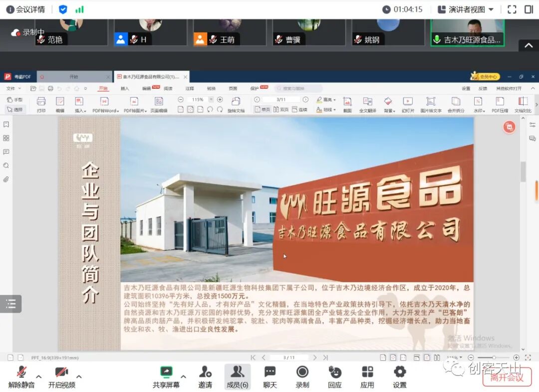Image resolution: width=539 pixels, height=392 pixels.
Task: Open the 聊天 chat panel in the meeting bar
Action: (x=269, y=377)
